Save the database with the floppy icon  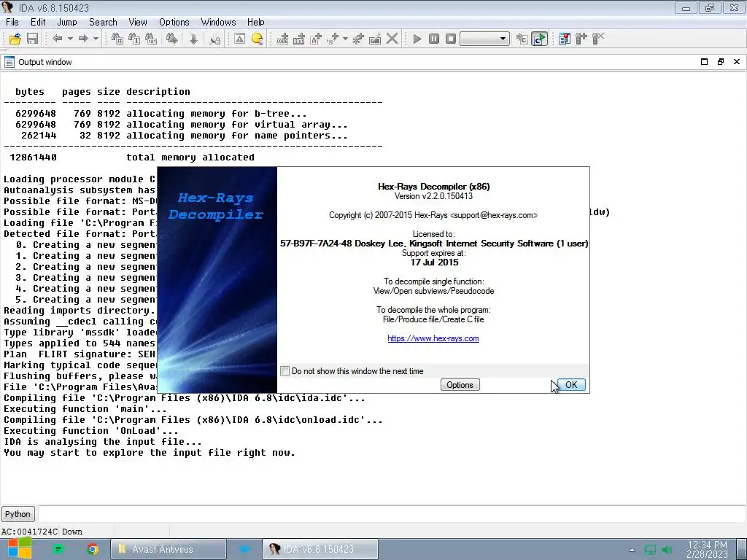(32, 39)
